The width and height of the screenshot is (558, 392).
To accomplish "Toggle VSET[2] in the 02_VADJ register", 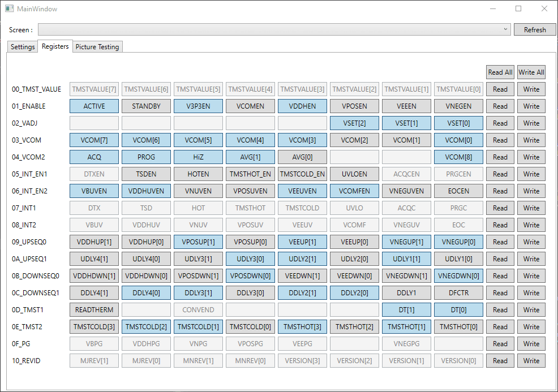I will [x=354, y=123].
